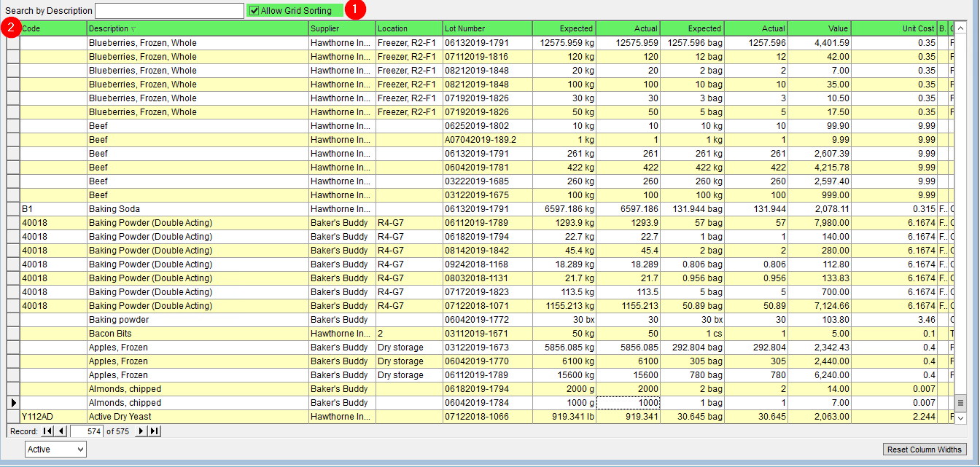980x467 pixels.
Task: Click the Location column header
Action: pos(409,28)
